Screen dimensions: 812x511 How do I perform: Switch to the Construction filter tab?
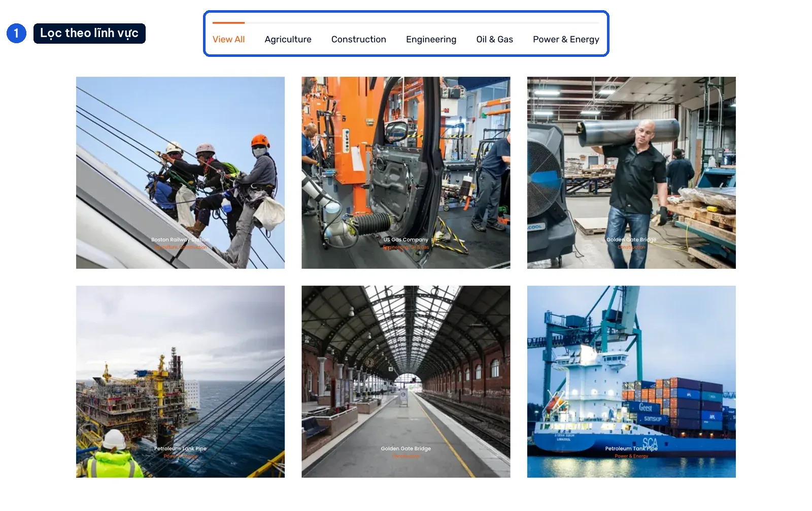(359, 39)
